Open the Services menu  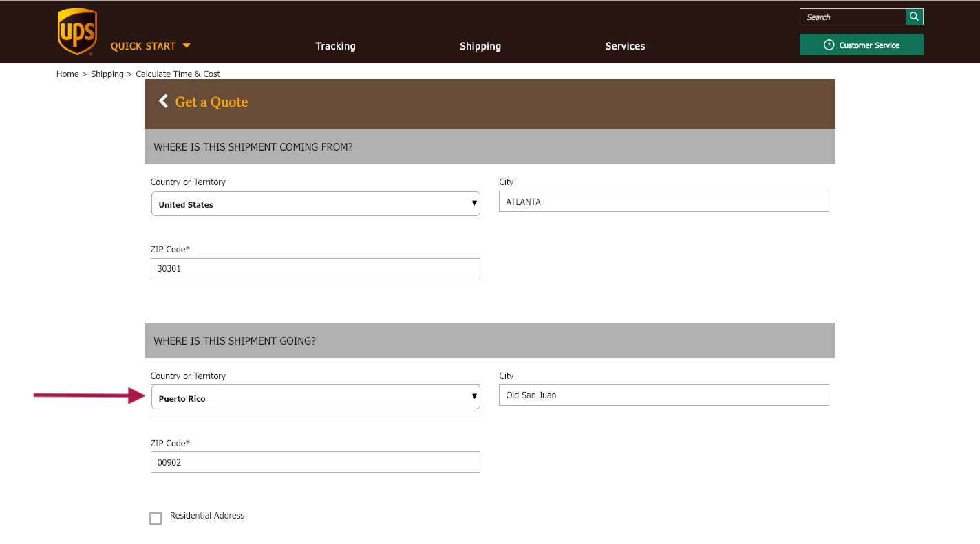[x=625, y=46]
